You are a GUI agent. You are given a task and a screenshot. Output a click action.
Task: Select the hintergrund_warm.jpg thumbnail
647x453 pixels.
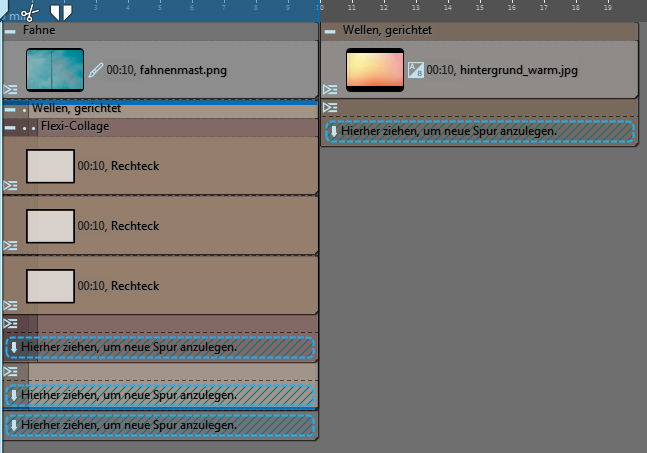[x=375, y=70]
